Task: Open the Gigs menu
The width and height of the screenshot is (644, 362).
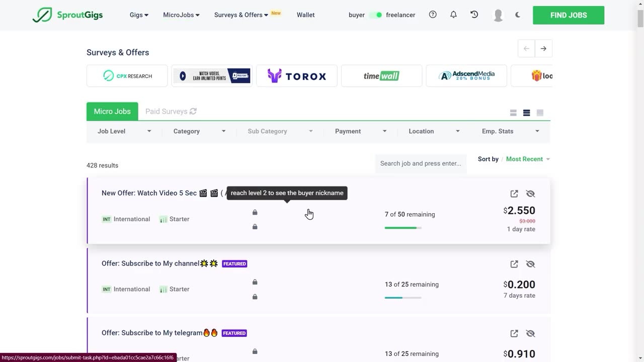Action: (139, 15)
